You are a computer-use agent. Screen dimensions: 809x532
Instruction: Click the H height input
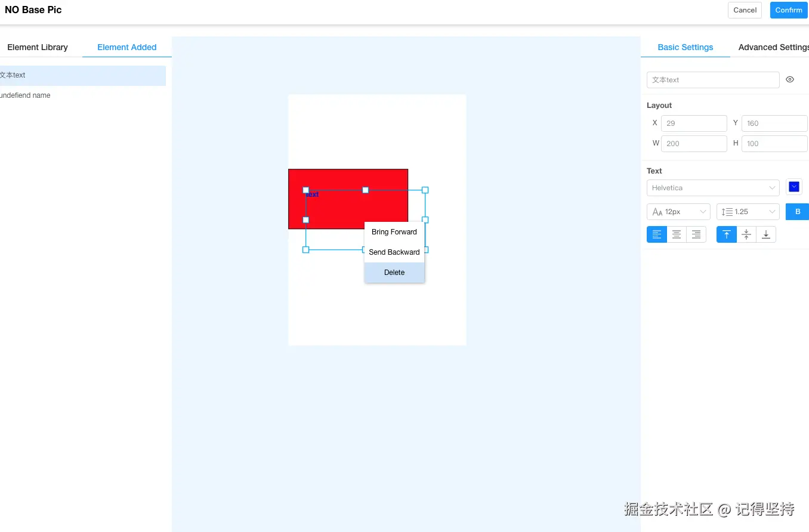point(774,144)
